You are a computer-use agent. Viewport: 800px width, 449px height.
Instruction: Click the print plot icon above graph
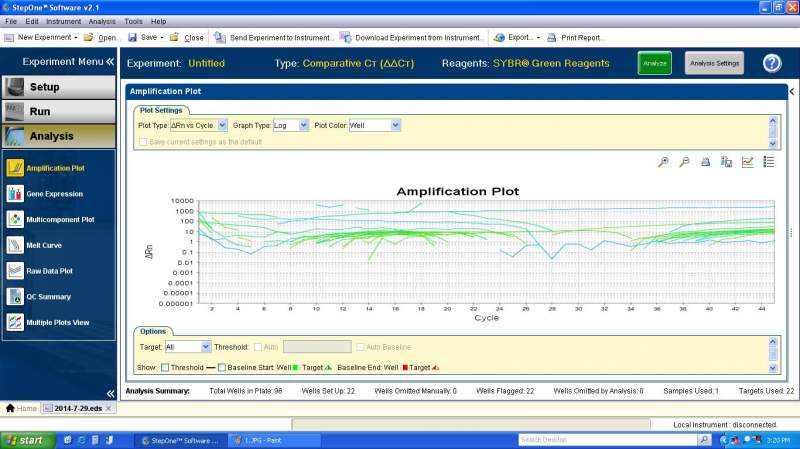click(706, 162)
